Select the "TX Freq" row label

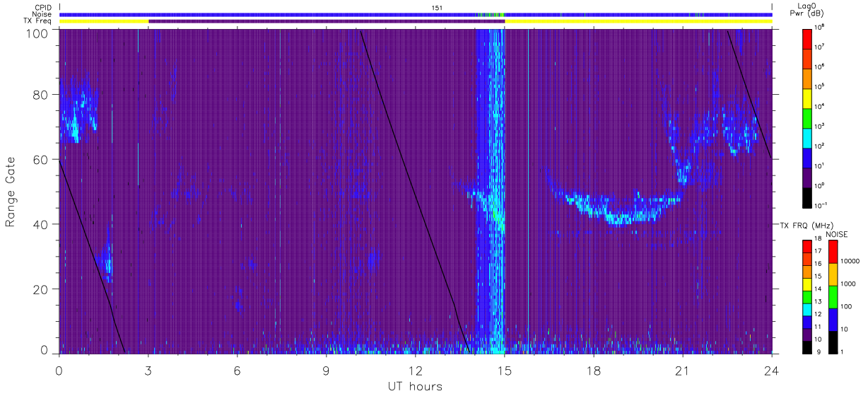pos(38,21)
